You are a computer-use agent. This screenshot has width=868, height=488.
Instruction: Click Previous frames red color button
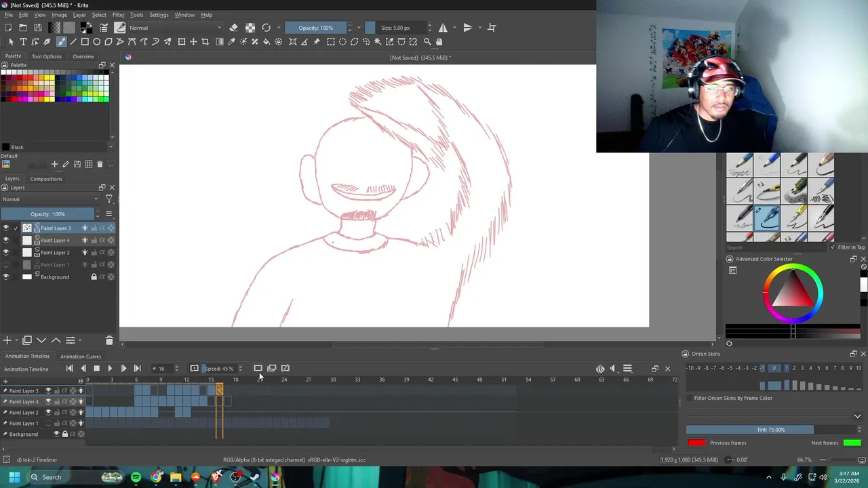click(x=696, y=443)
